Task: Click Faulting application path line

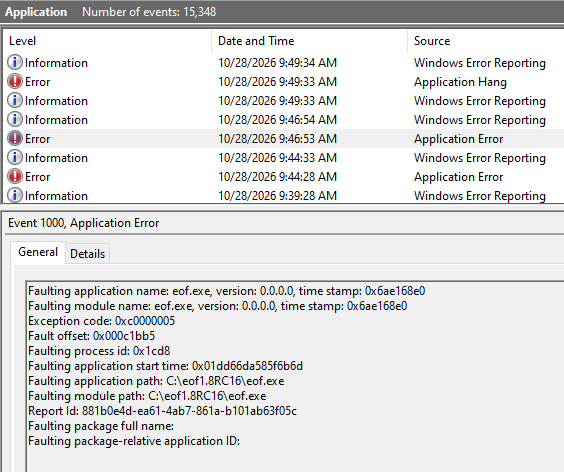Action: 156,381
